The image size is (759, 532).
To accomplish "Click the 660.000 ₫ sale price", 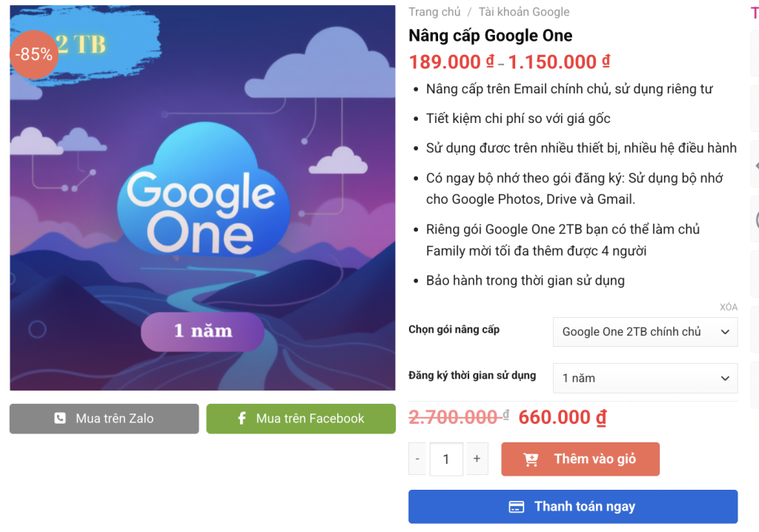I will (x=562, y=418).
